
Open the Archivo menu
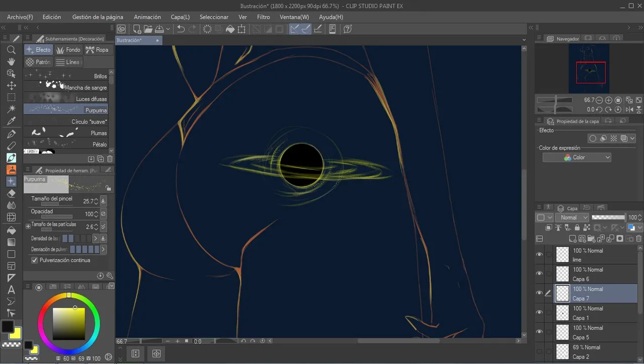click(x=20, y=17)
